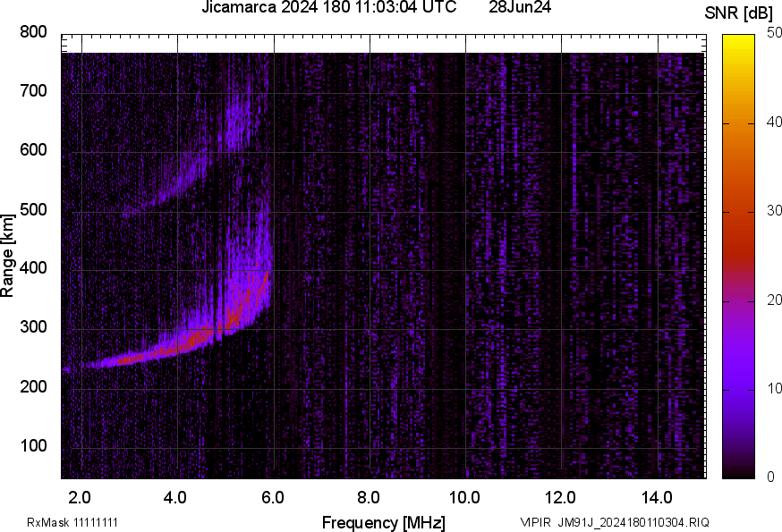Click range axis tick '800'
This screenshot has height=532, width=782.
(x=33, y=32)
